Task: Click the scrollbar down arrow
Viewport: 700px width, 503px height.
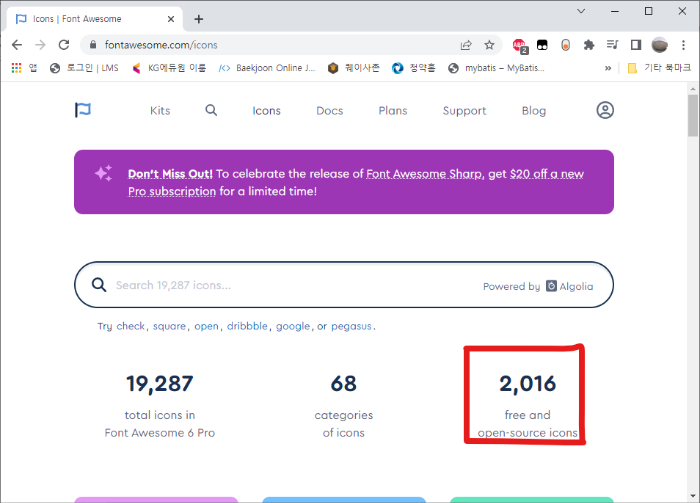Action: pyautogui.click(x=692, y=496)
